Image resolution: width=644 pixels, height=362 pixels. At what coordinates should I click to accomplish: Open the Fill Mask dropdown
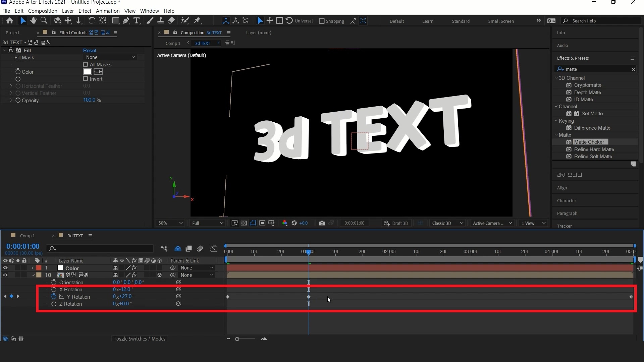[x=110, y=57]
